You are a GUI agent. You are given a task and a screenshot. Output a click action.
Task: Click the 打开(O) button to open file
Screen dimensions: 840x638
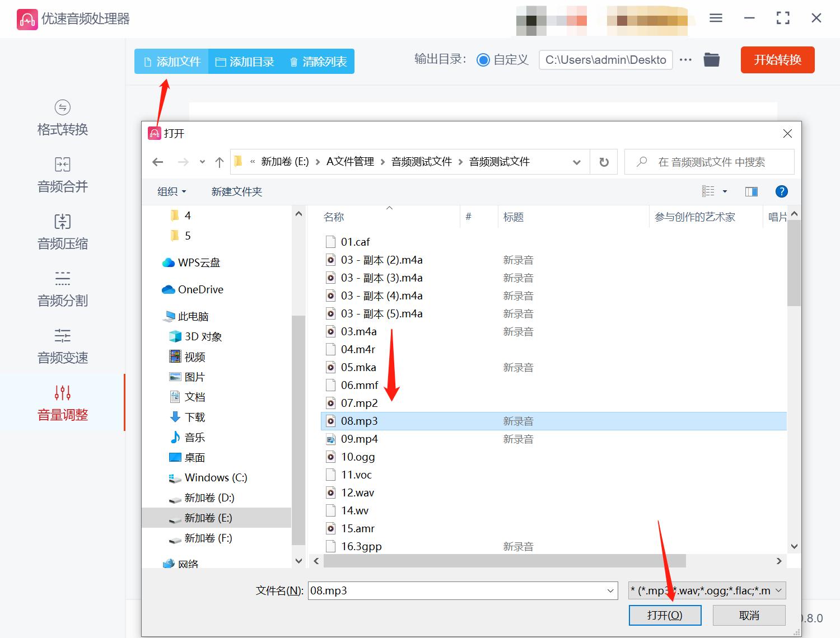665,615
